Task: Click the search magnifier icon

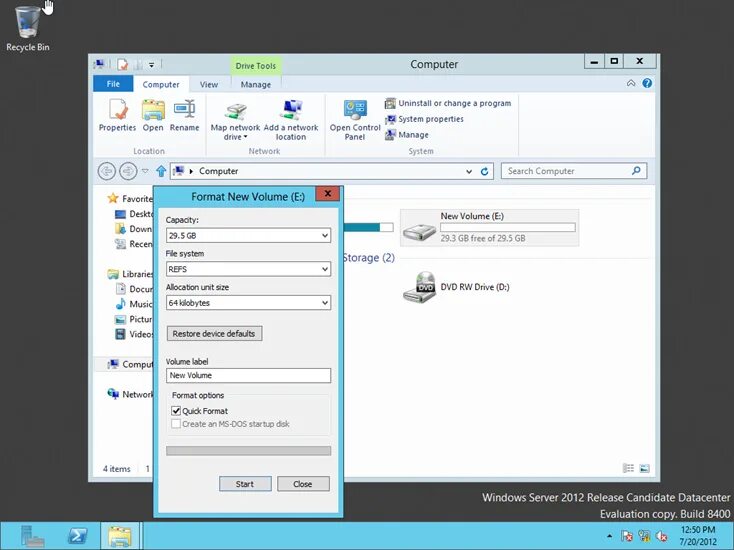Action: tap(636, 171)
